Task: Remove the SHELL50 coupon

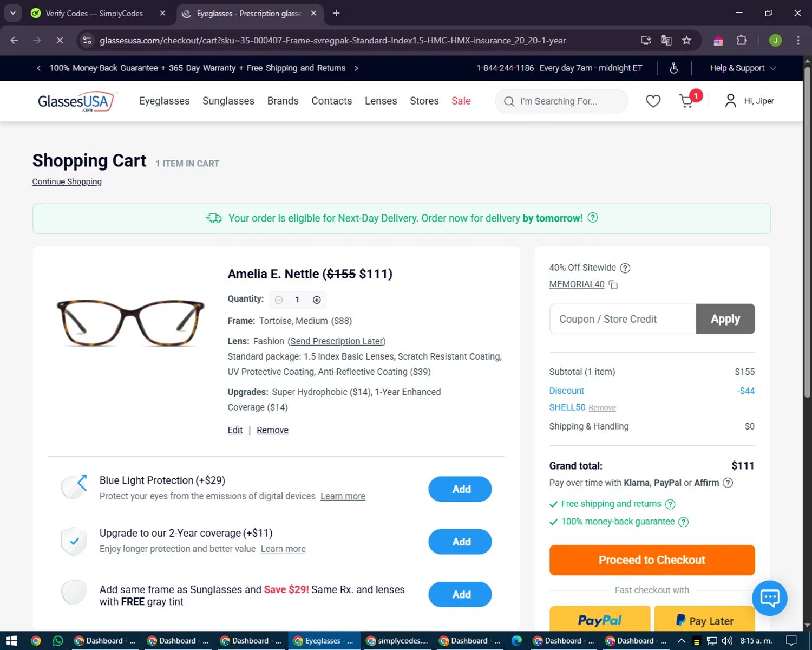Action: click(x=602, y=408)
